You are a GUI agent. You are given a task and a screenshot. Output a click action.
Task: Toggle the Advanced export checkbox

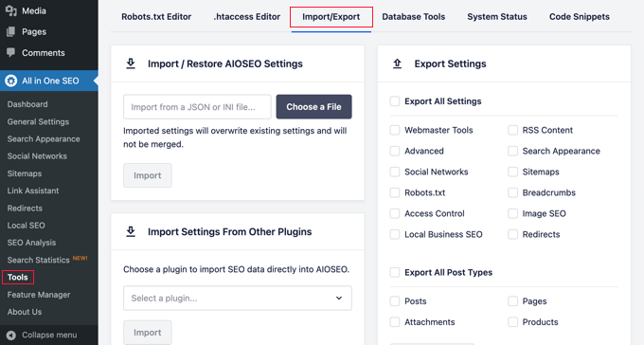coord(395,151)
